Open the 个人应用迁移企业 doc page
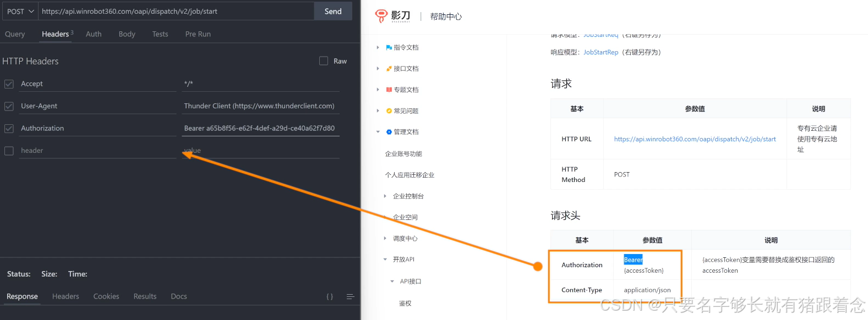This screenshot has width=868, height=320. click(x=410, y=175)
